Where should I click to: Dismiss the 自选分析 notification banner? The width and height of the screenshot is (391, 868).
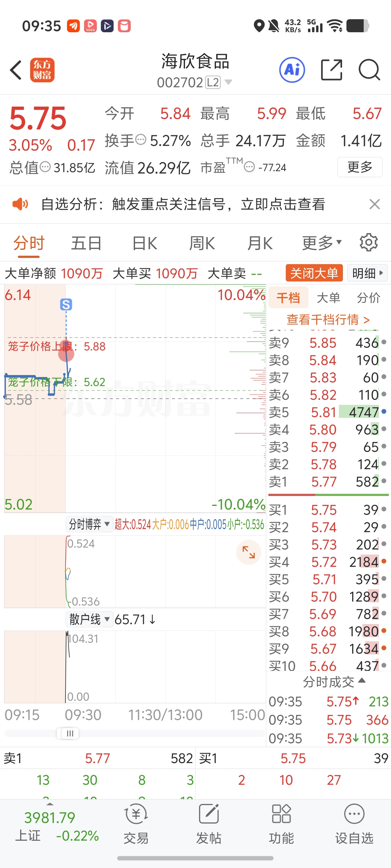click(x=375, y=204)
